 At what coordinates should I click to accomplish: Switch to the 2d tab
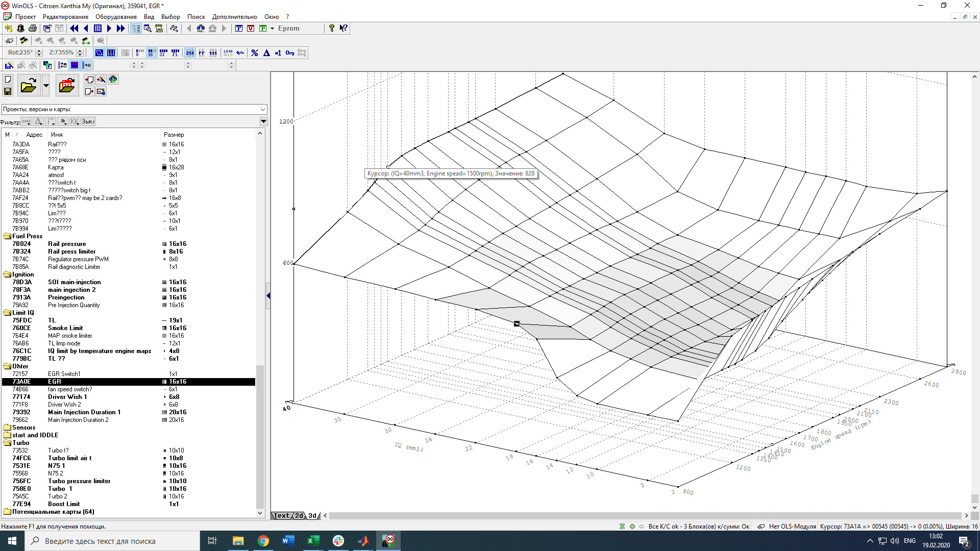(299, 516)
